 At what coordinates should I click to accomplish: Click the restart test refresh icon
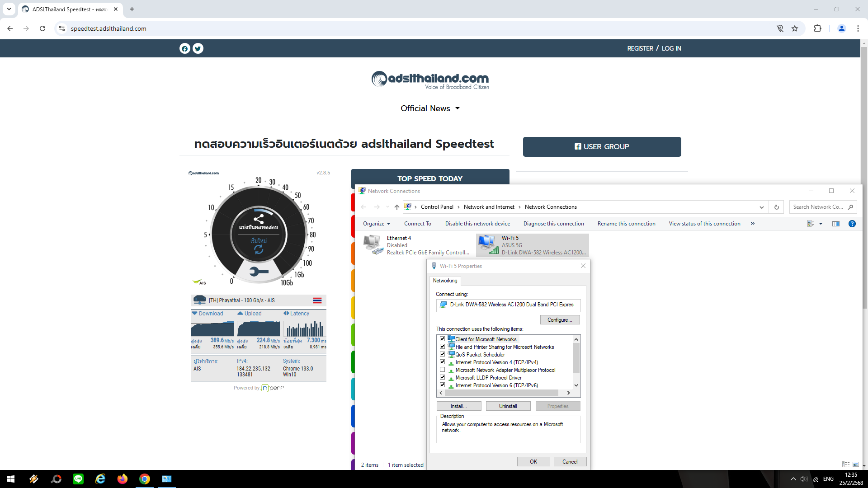pos(259,249)
